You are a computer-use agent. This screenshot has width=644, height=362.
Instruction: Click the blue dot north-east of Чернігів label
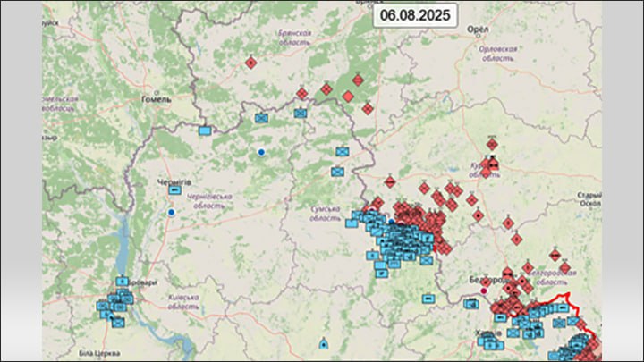261,152
